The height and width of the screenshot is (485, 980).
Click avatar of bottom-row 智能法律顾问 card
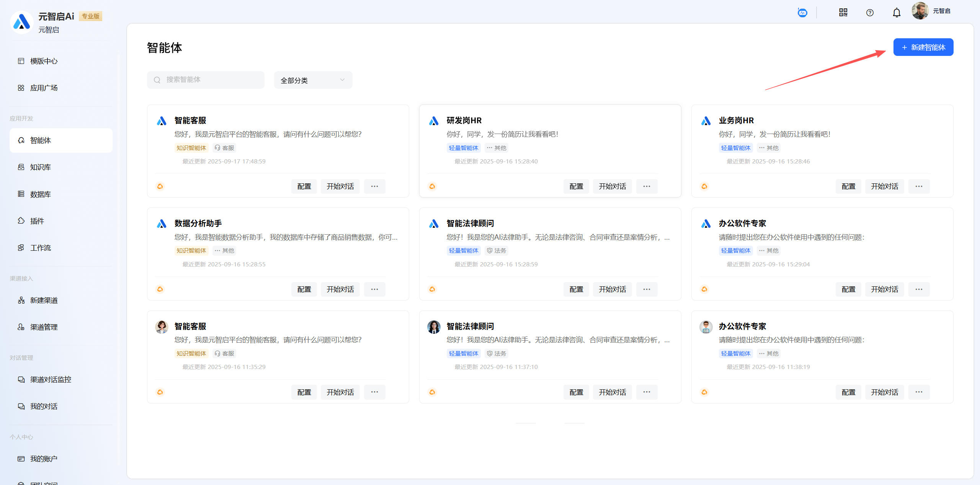click(434, 327)
